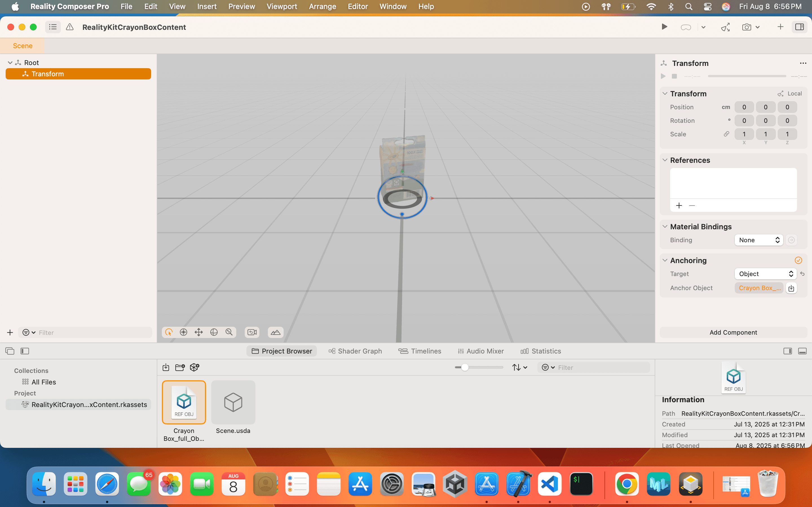
Task: Collapse the Root tree item
Action: pos(10,63)
